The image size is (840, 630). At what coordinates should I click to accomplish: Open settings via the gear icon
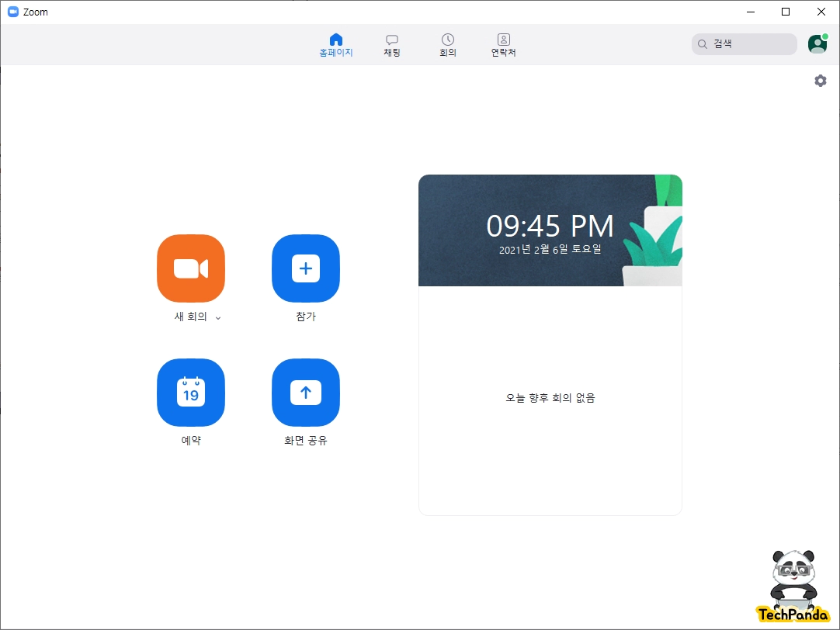(x=820, y=81)
